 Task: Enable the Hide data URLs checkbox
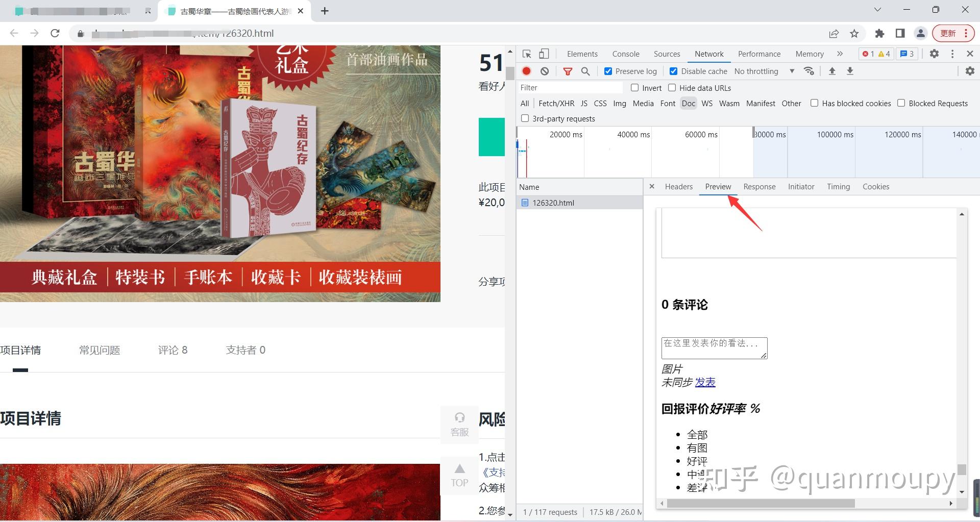pos(672,88)
